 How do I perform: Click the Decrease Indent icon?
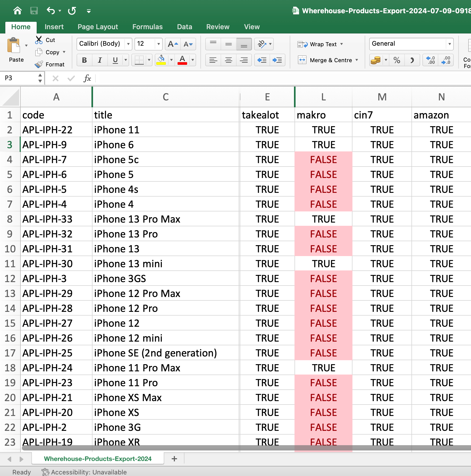click(x=262, y=60)
